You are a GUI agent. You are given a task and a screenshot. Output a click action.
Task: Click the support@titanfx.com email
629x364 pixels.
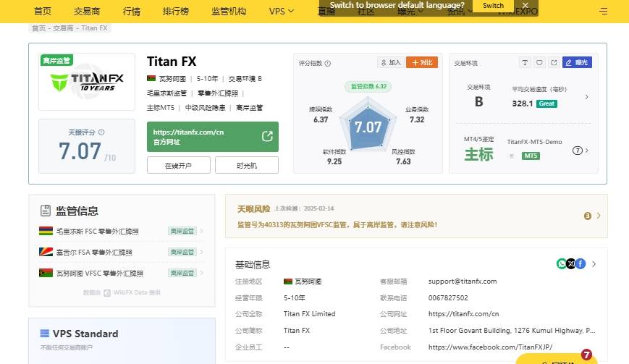click(x=463, y=282)
